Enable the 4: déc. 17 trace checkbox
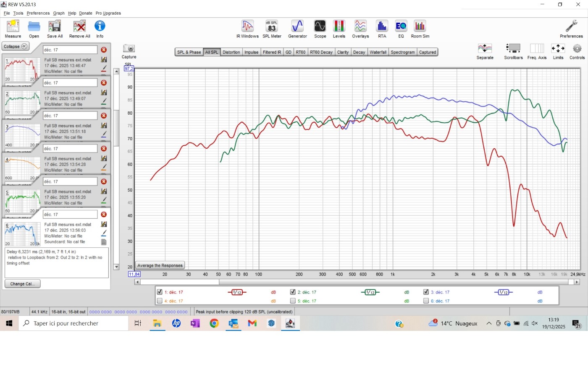The width and height of the screenshot is (588, 375). (x=160, y=301)
